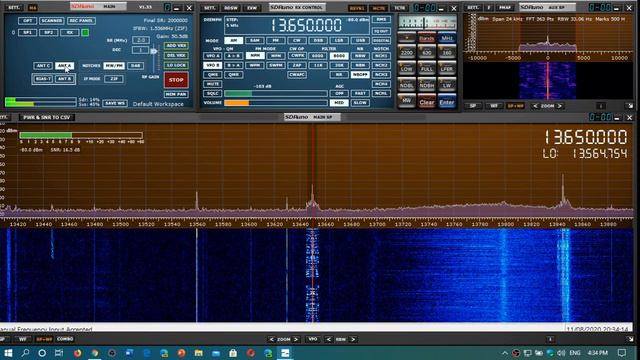Open EXW tab in RX Control

point(252,8)
